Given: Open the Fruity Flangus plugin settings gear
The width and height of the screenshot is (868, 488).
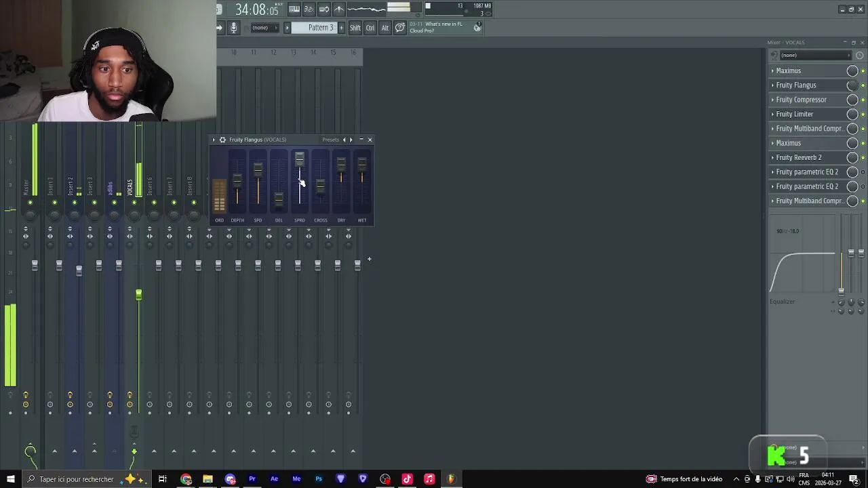Looking at the screenshot, I should (x=222, y=140).
